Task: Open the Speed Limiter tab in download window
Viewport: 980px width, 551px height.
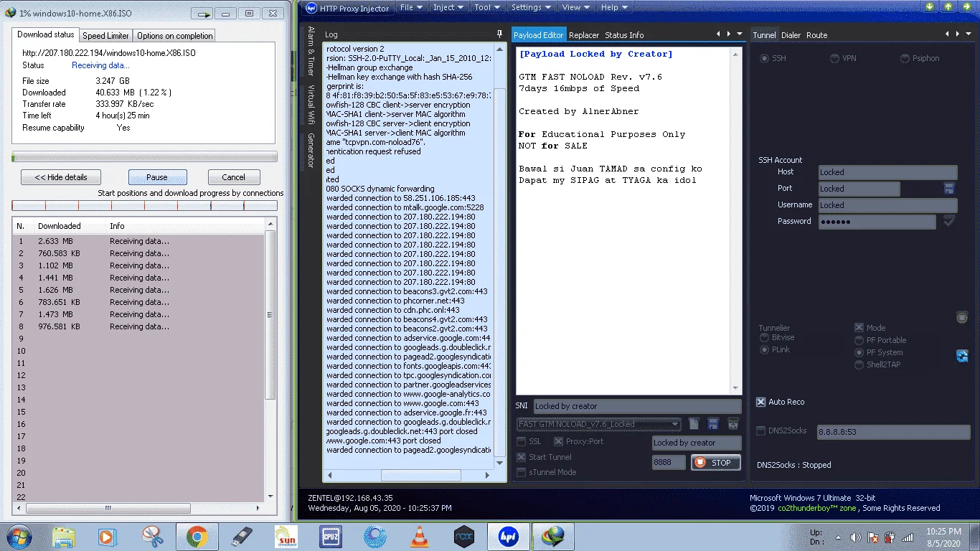Action: tap(105, 36)
